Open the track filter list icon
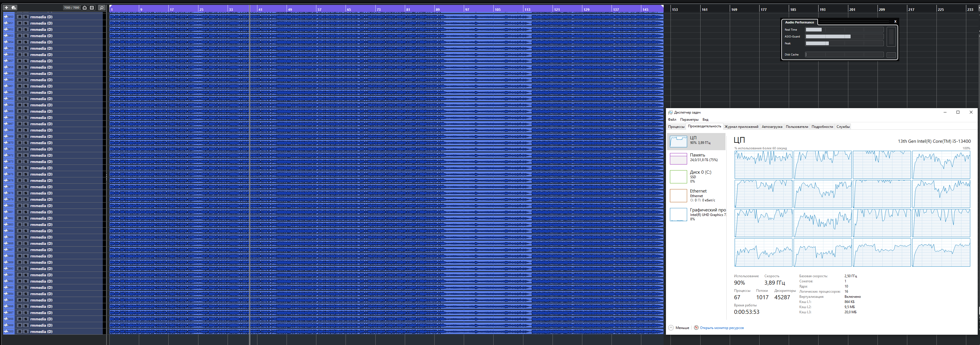 [92, 8]
